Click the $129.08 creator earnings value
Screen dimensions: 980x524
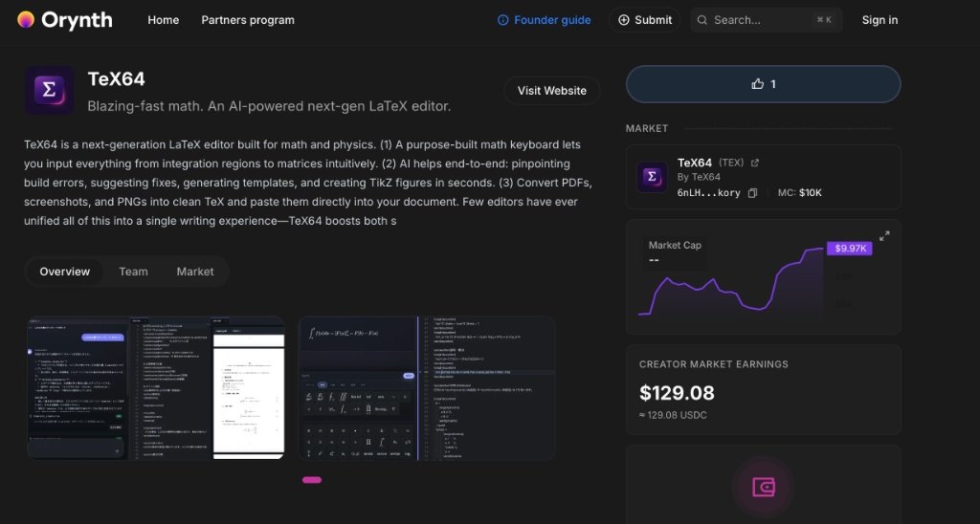pos(677,393)
